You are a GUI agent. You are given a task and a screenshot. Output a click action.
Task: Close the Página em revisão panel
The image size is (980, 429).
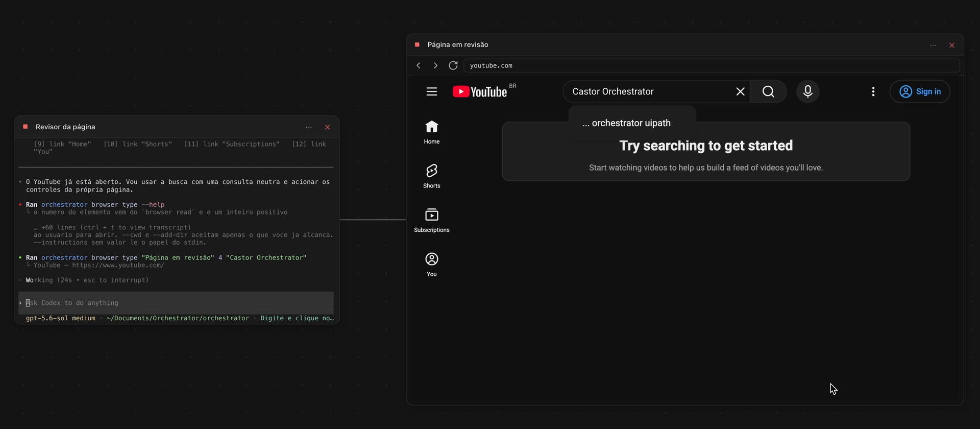(x=952, y=45)
